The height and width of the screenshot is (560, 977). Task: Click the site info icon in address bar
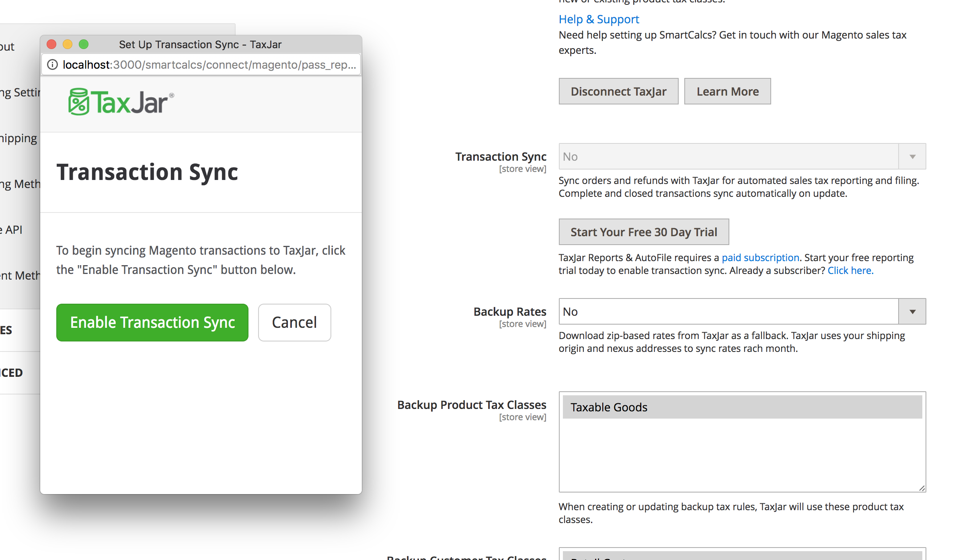pos(53,65)
